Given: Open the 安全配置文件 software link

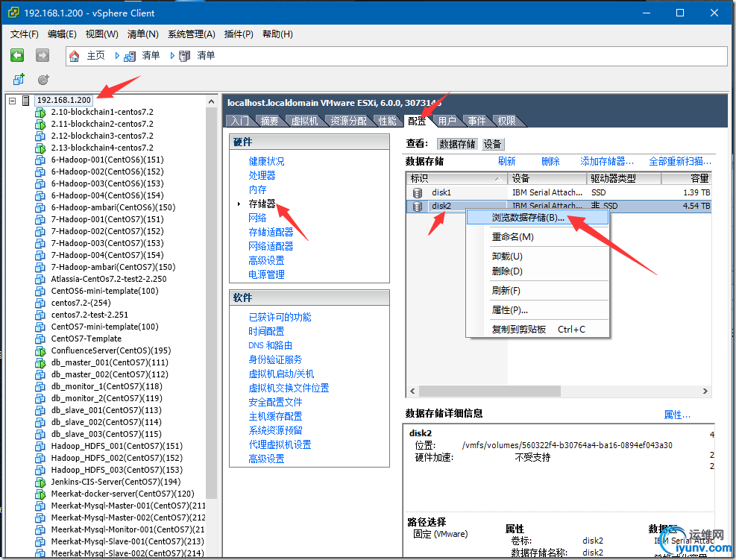Looking at the screenshot, I should point(275,402).
